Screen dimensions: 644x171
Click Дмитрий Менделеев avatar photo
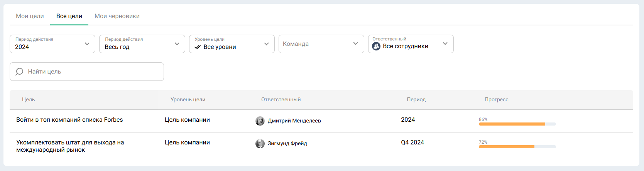[x=260, y=121]
